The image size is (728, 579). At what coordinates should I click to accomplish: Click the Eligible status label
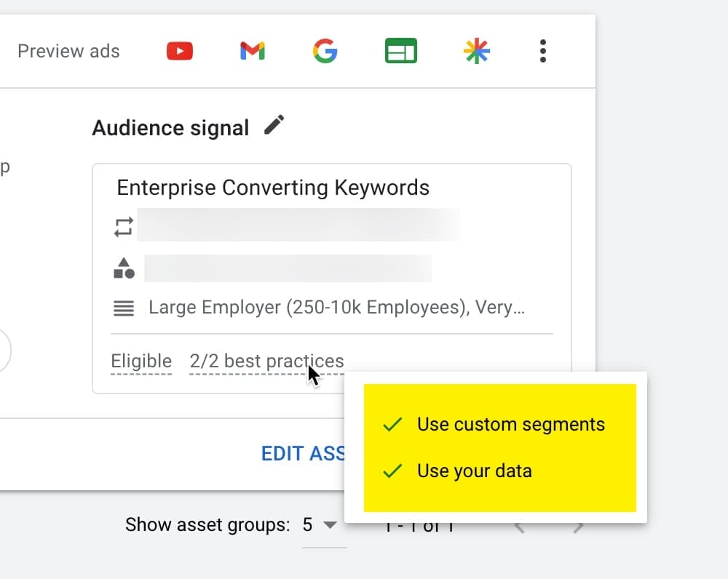pyautogui.click(x=141, y=362)
